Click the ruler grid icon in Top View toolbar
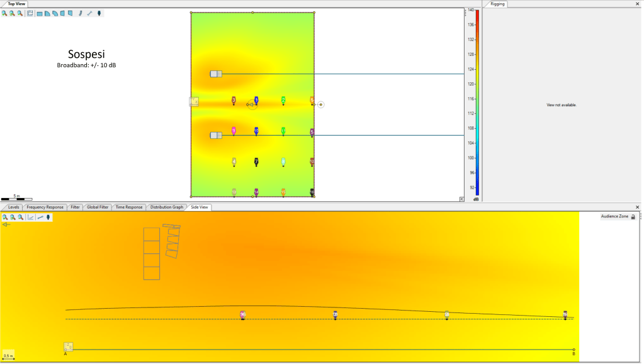Screen dimensions: 644x364 [30, 13]
